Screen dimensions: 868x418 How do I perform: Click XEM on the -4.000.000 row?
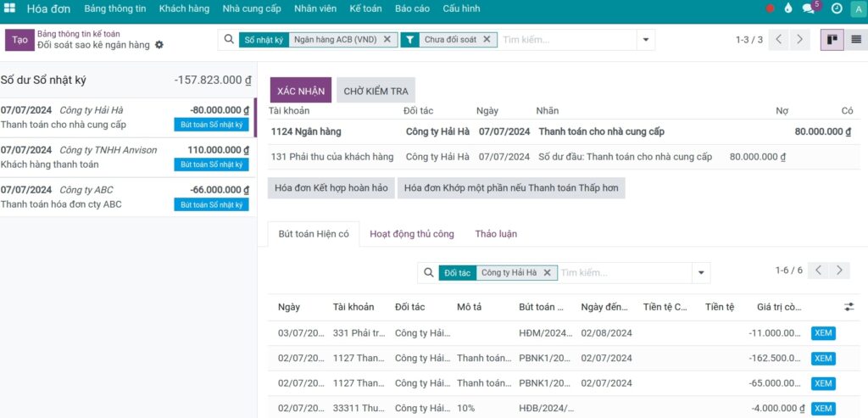click(x=823, y=409)
